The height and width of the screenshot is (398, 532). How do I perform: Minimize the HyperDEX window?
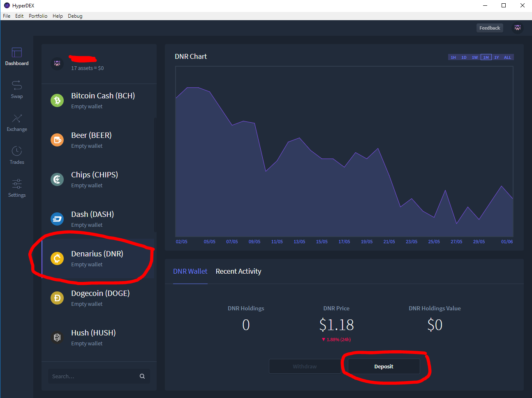[485, 5]
